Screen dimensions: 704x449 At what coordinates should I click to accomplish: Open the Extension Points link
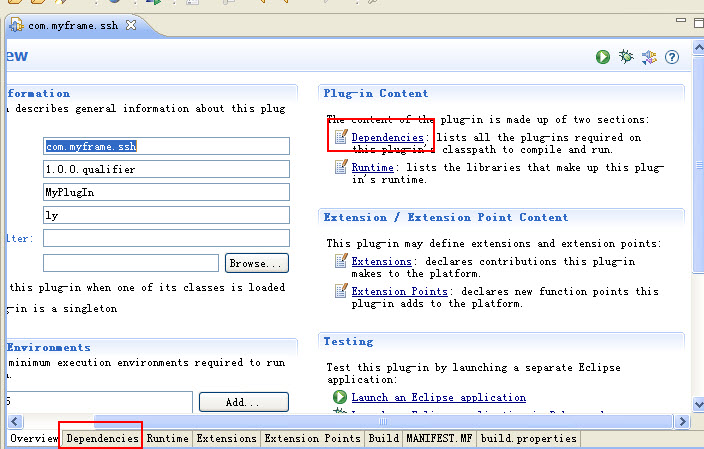pos(399,291)
